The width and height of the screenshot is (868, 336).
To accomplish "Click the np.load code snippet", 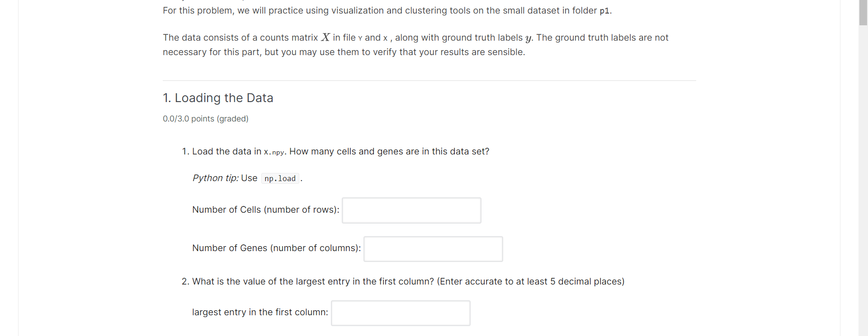I will pos(280,179).
